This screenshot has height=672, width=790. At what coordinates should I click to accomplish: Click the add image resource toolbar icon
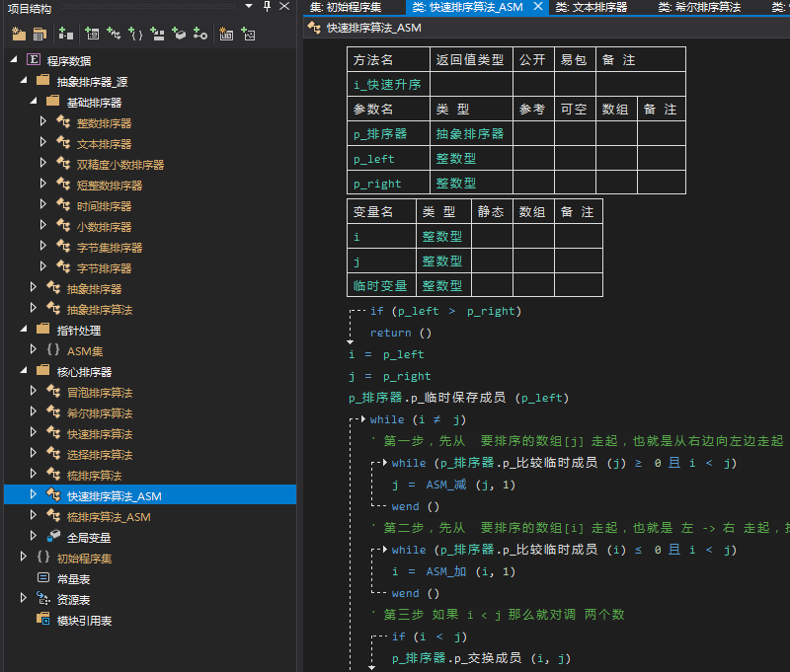[x=249, y=35]
